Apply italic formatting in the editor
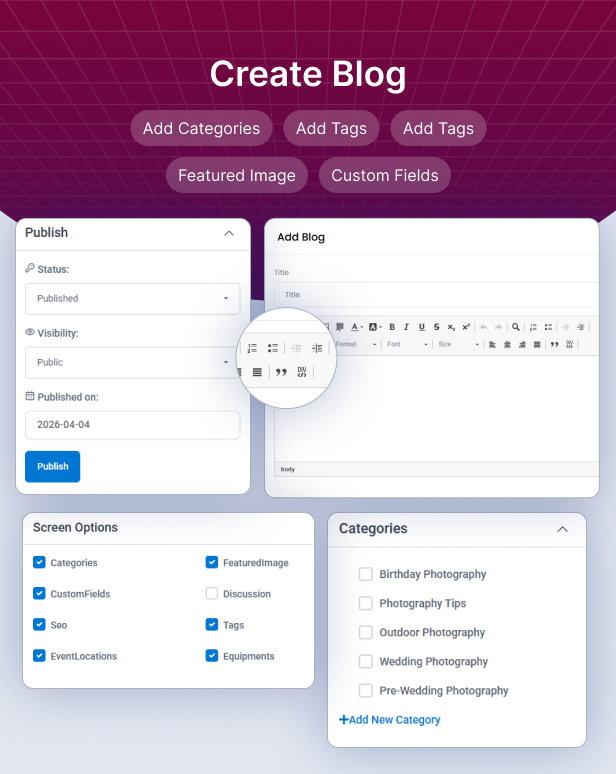 (407, 327)
